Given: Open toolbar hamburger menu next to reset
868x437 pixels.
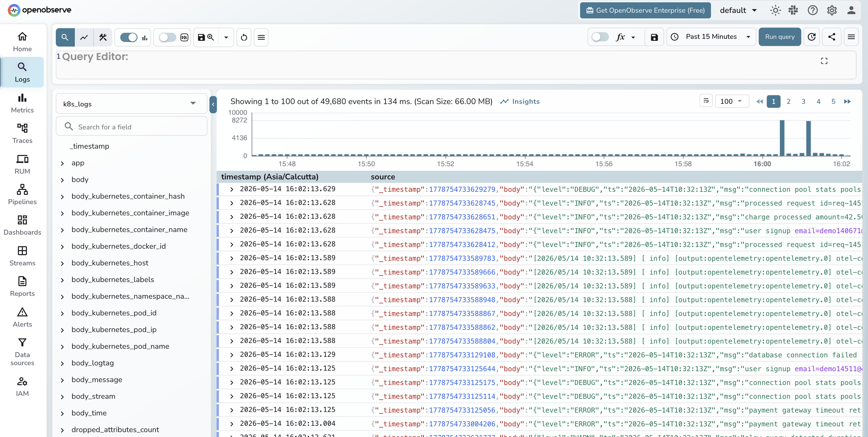Looking at the screenshot, I should tap(261, 37).
